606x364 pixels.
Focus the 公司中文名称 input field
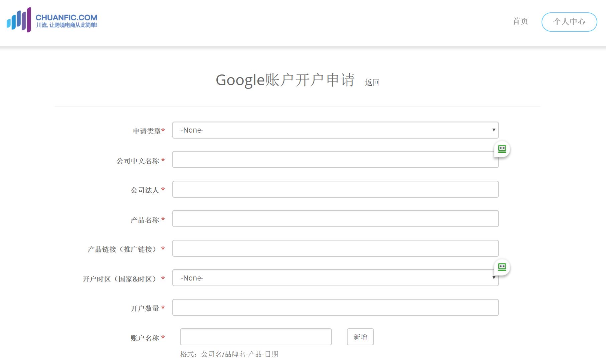335,160
